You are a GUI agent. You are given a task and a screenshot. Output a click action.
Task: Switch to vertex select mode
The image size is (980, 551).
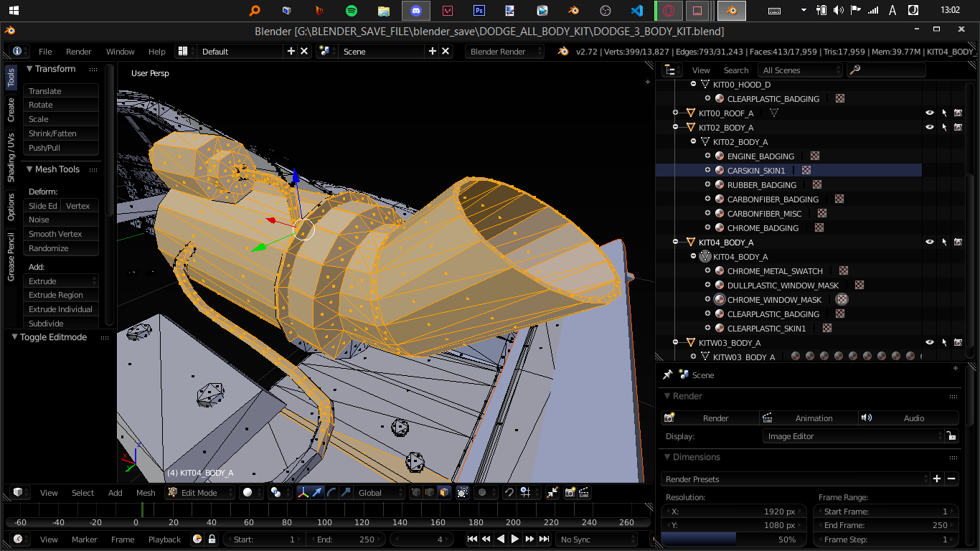pos(416,492)
